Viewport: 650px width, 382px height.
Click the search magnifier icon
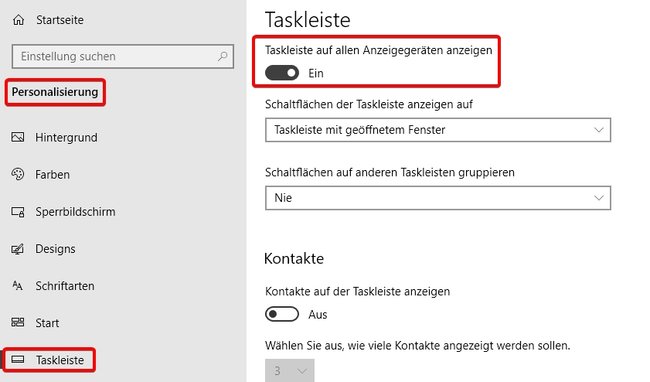coord(223,56)
